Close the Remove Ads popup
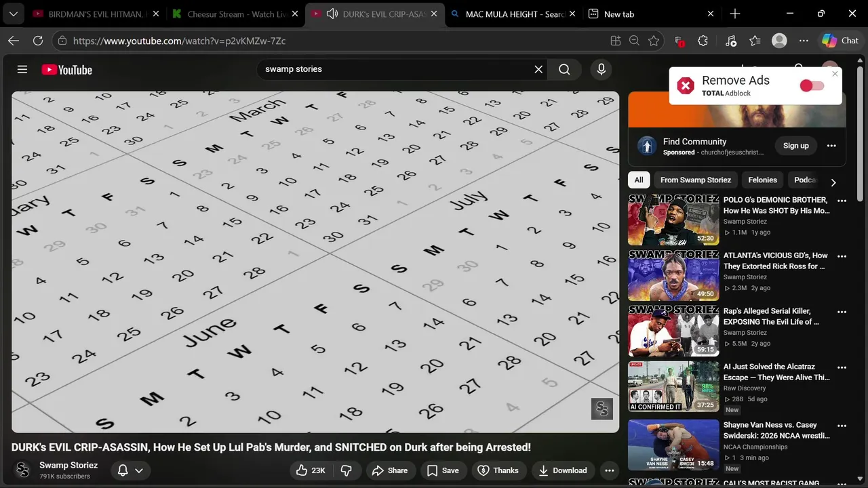The width and height of the screenshot is (868, 488). pos(835,74)
